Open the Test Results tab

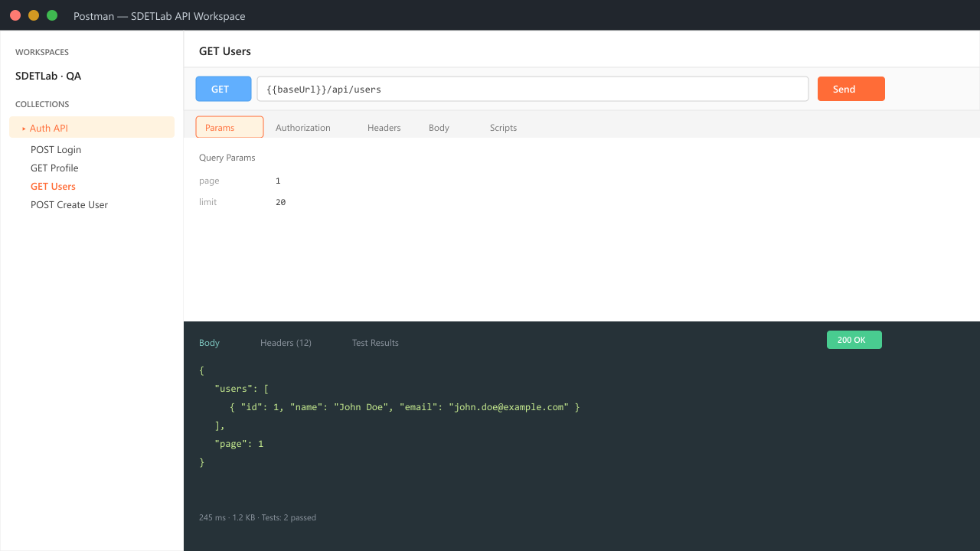[375, 343]
